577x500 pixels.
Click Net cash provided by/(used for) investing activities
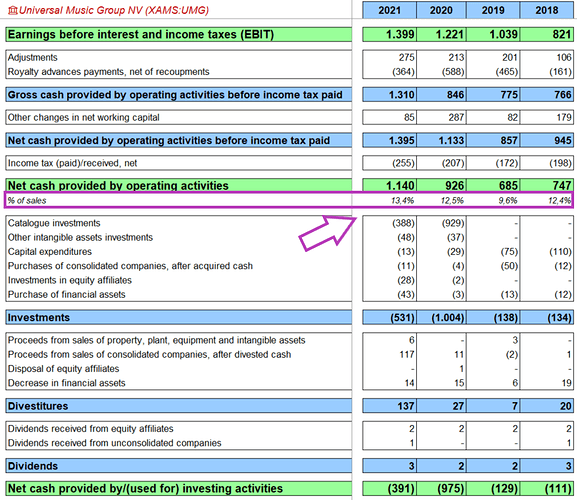click(145, 489)
